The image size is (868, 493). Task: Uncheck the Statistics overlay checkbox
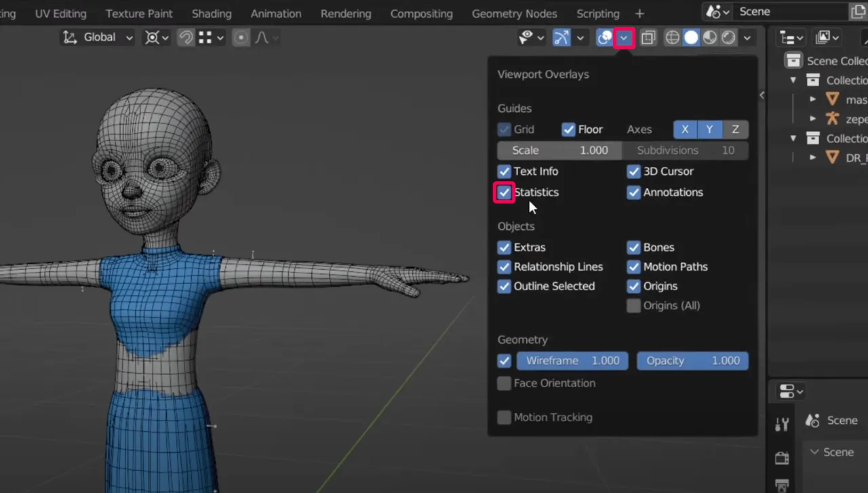504,193
